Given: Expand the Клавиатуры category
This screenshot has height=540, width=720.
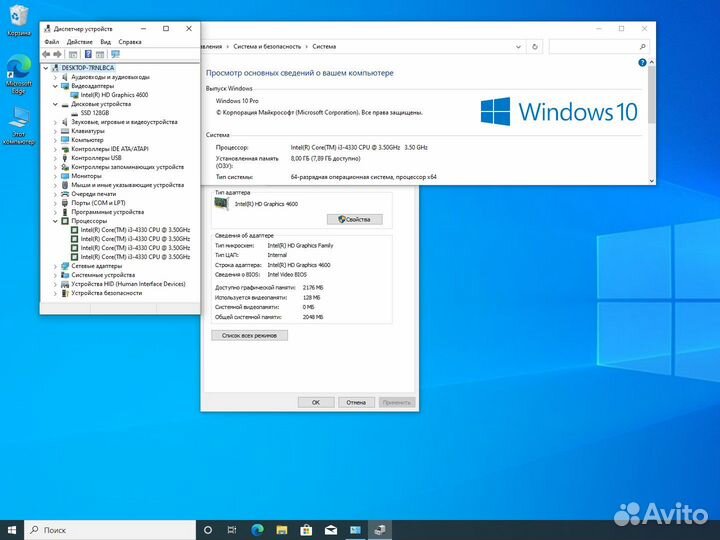Looking at the screenshot, I should point(55,131).
